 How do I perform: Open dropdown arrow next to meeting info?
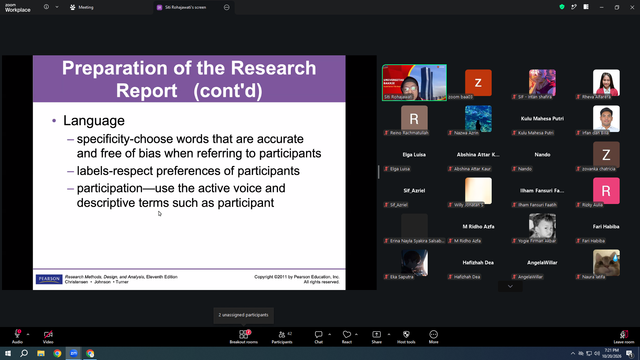point(57,7)
